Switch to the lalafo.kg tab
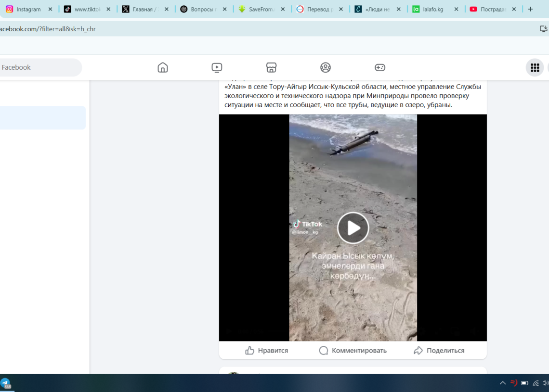The width and height of the screenshot is (549, 392). [x=432, y=9]
